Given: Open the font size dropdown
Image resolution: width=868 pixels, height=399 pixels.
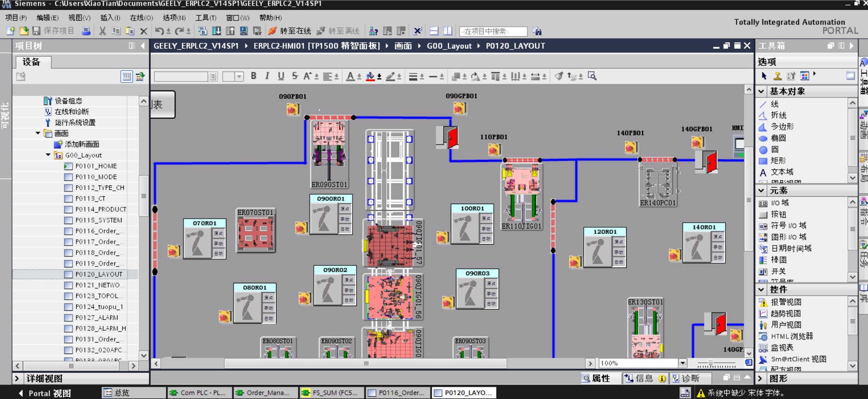Looking at the screenshot, I should pyautogui.click(x=240, y=77).
